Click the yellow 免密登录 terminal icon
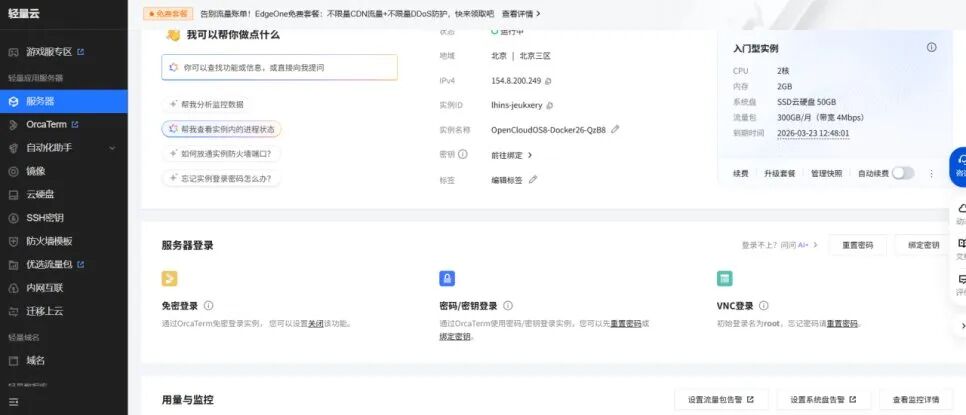Viewport: 966px width, 415px height. point(169,278)
